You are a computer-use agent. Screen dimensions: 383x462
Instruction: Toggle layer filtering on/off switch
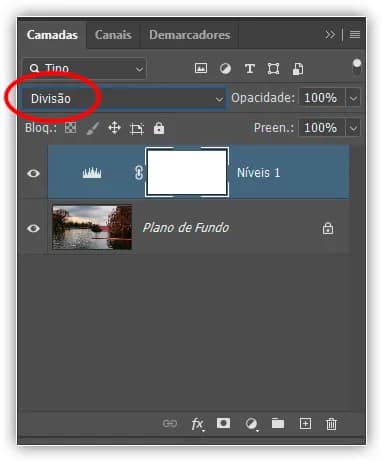click(357, 67)
